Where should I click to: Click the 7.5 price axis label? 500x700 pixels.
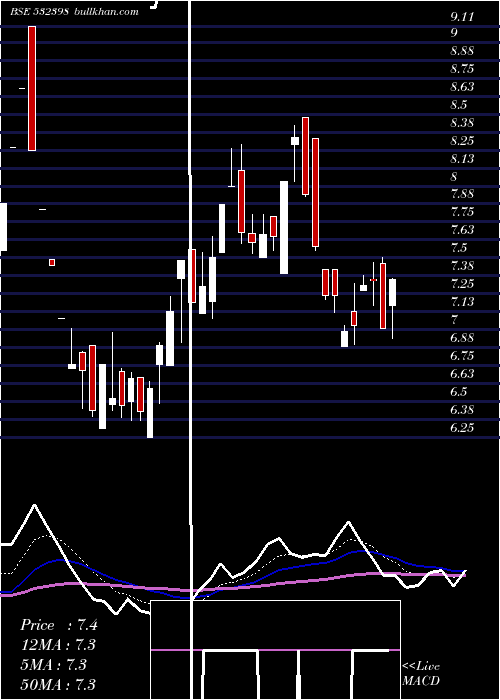pyautogui.click(x=459, y=248)
